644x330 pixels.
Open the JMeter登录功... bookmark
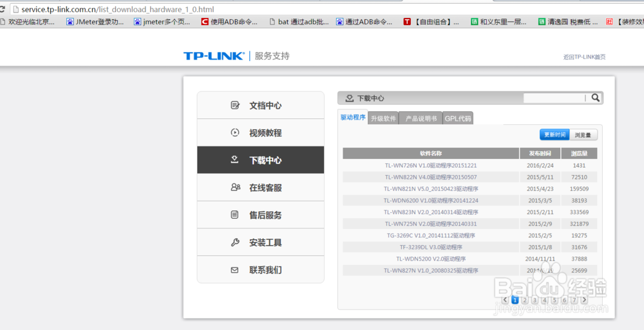pyautogui.click(x=95, y=22)
